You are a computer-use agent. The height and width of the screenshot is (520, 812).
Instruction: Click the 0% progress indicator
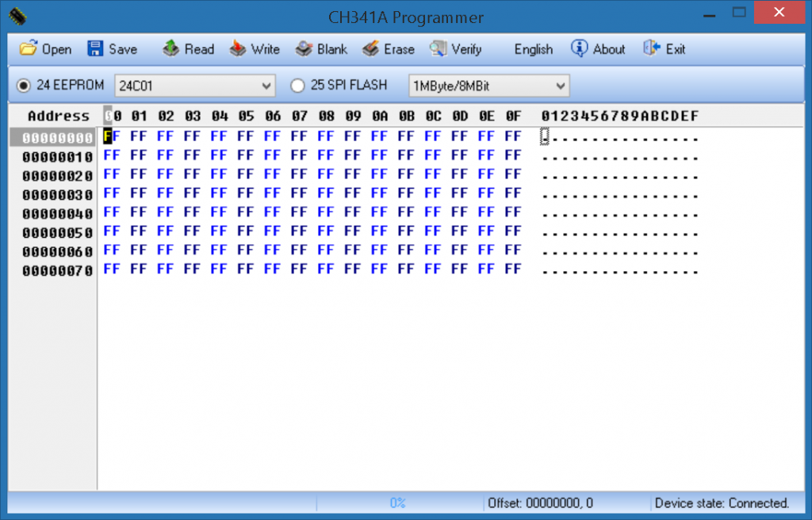click(398, 503)
